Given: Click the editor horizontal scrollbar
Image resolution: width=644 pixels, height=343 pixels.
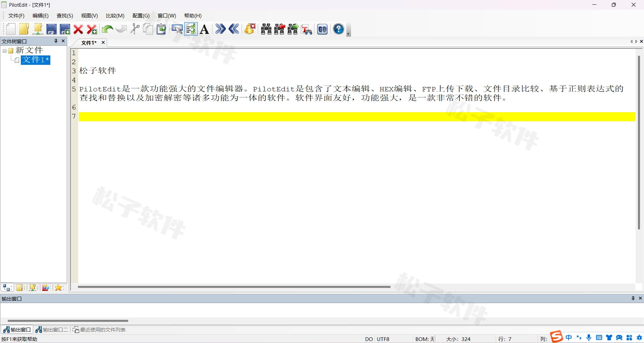Looking at the screenshot, I should point(234,287).
